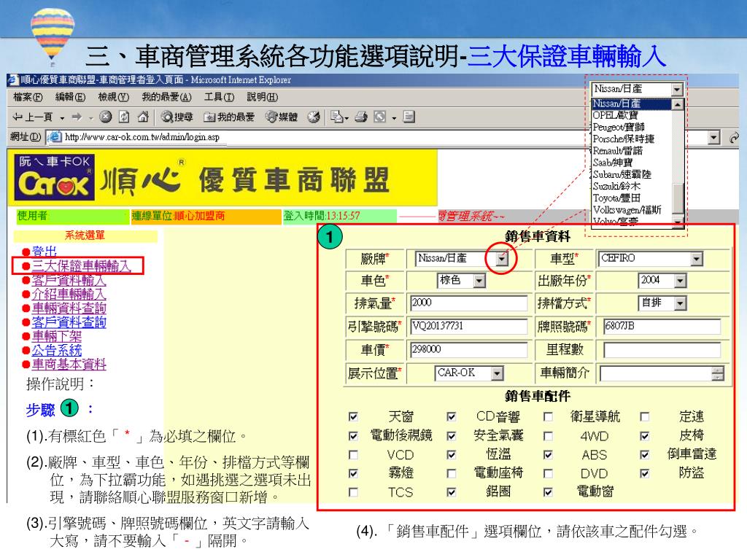Refresh the page with Refresh icon
Image resolution: width=747 pixels, height=560 pixels.
click(124, 117)
